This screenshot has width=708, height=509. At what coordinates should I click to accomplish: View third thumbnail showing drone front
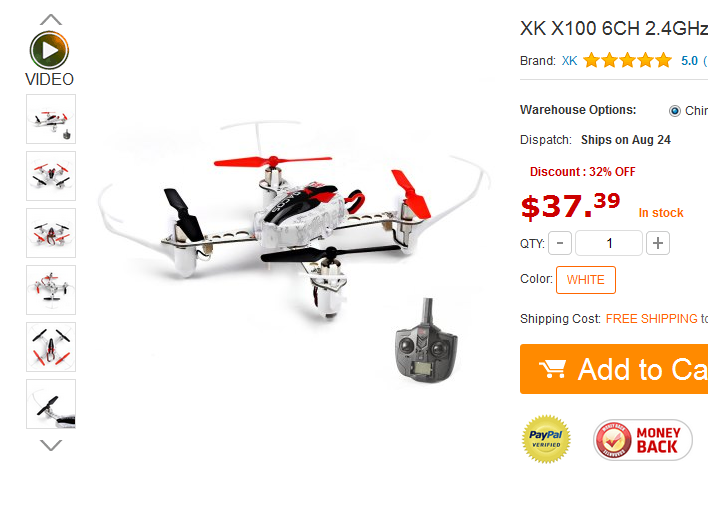[51, 233]
